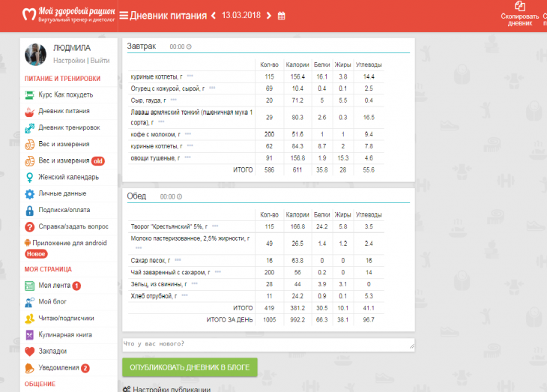Click the user profile avatar photo
Image resolution: width=547 pixels, height=392 pixels.
pyautogui.click(x=37, y=53)
